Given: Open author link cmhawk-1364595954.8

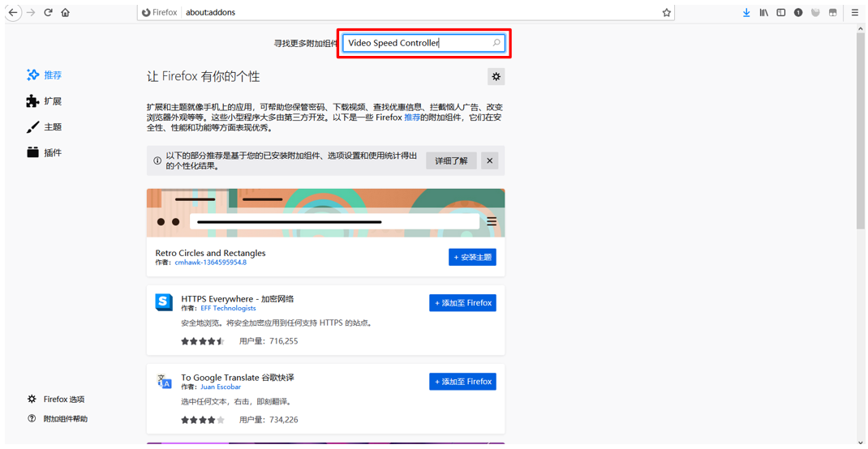Looking at the screenshot, I should [210, 262].
